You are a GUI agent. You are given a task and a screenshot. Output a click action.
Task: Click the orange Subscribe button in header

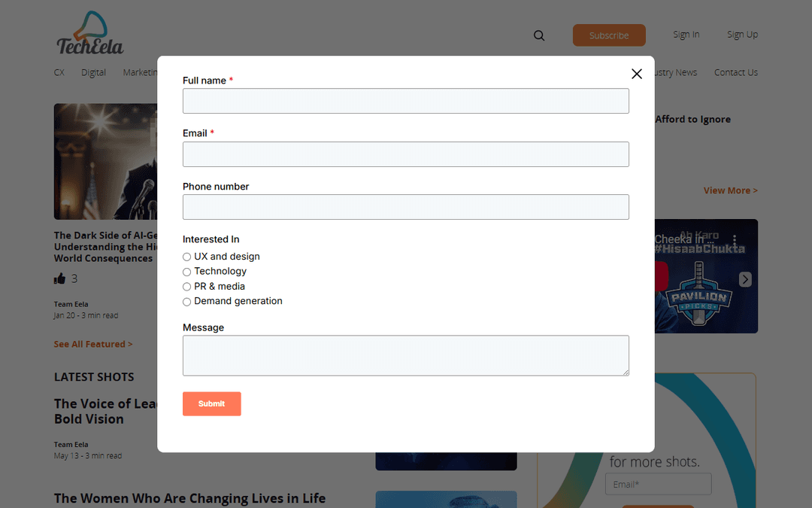(x=609, y=35)
